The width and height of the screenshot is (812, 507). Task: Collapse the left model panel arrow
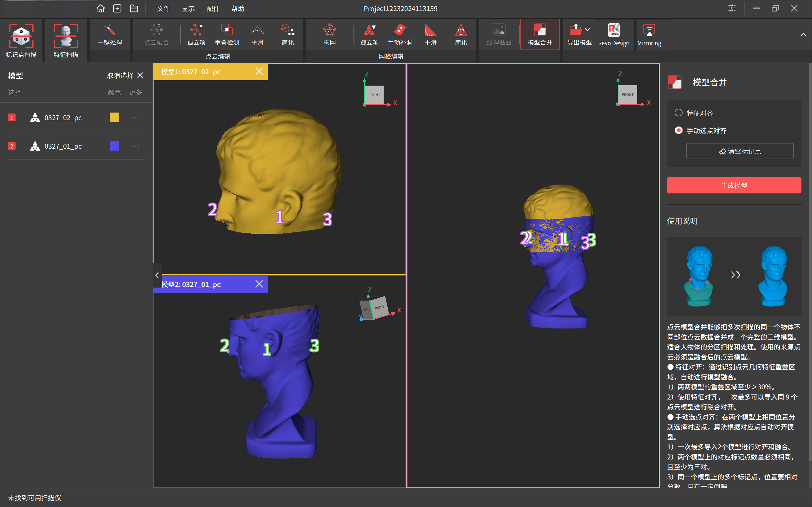pos(157,275)
